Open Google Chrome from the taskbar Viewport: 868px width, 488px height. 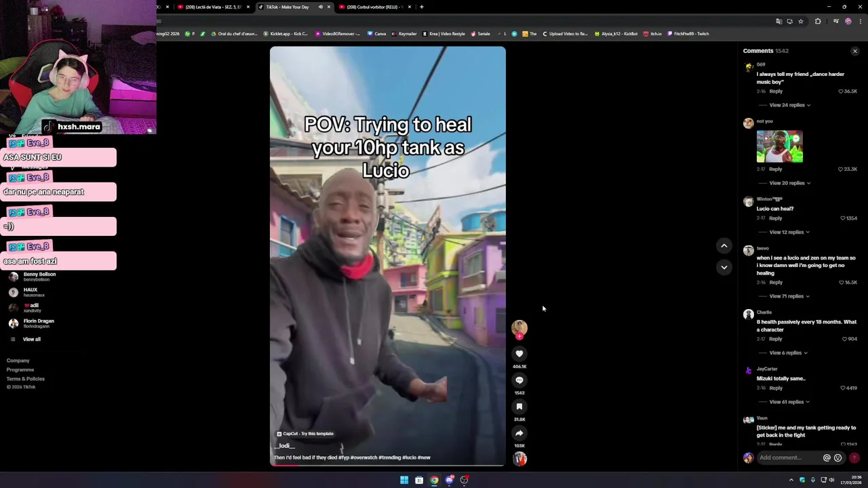tap(434, 480)
